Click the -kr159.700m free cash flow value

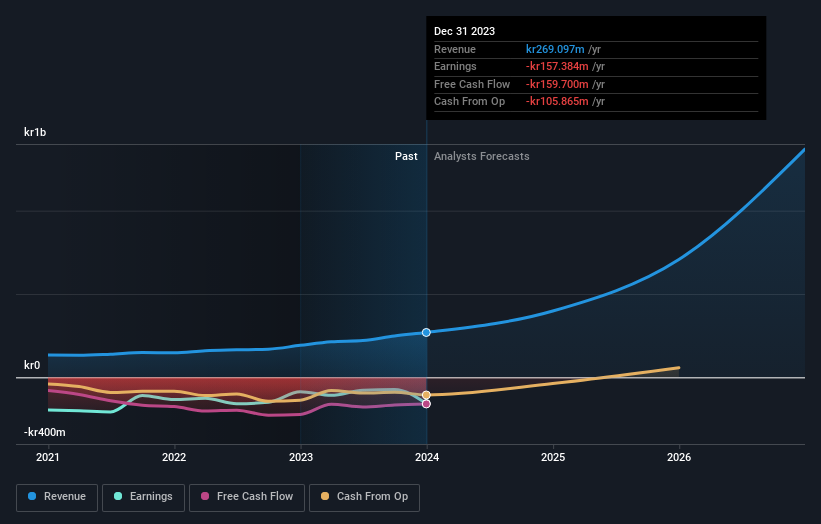pos(557,84)
